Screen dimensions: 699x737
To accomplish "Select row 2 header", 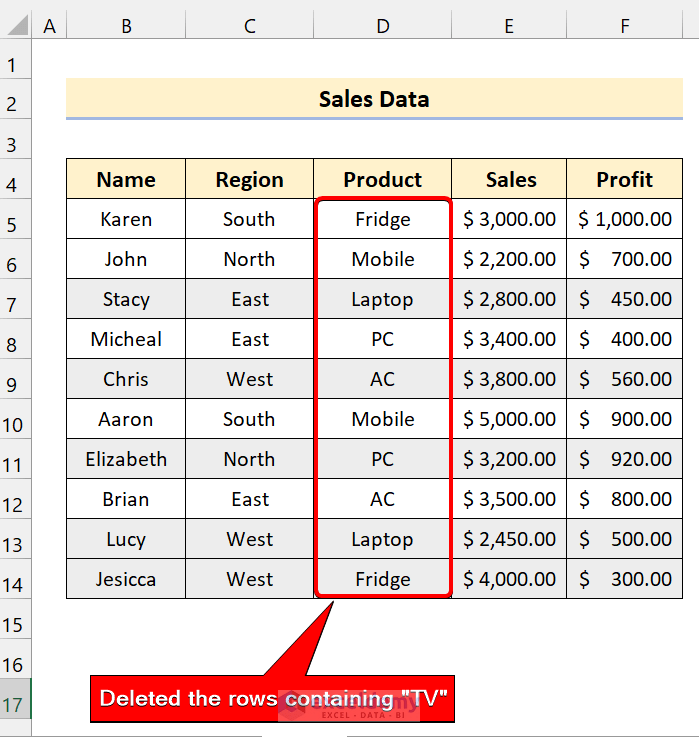I will point(16,99).
